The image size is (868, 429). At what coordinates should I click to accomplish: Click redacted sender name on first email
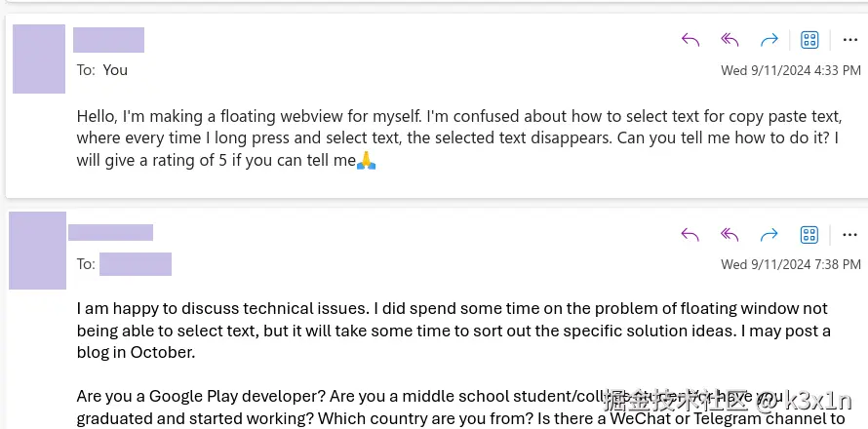[x=108, y=40]
